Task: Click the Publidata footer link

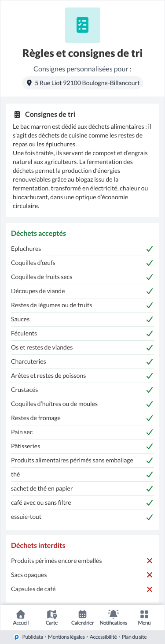Action: tap(32, 637)
